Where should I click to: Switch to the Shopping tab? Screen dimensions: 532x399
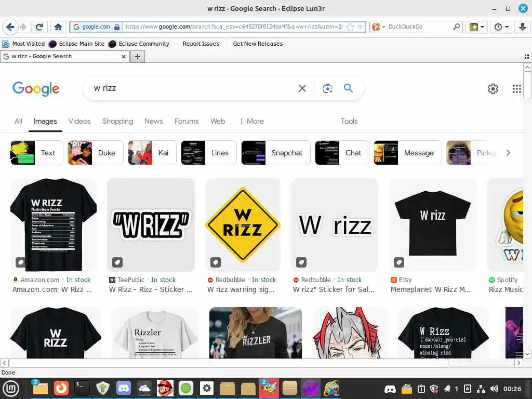tap(117, 122)
